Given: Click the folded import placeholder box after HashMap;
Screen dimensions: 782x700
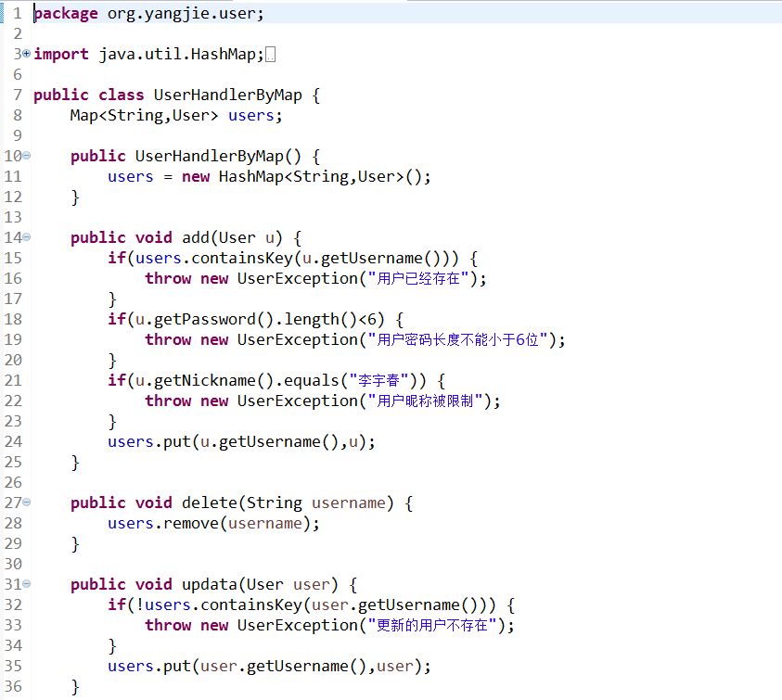Looking at the screenshot, I should [270, 55].
